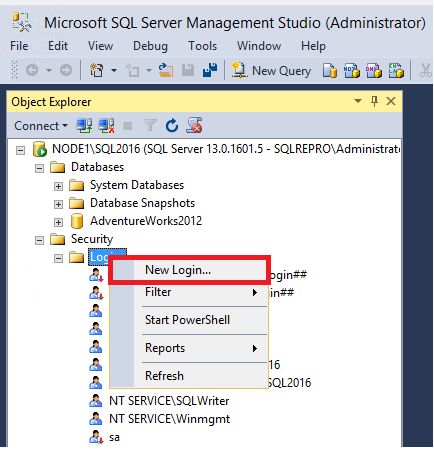The height and width of the screenshot is (450, 434).
Task: Collapse the Security folder
Action: 39,240
